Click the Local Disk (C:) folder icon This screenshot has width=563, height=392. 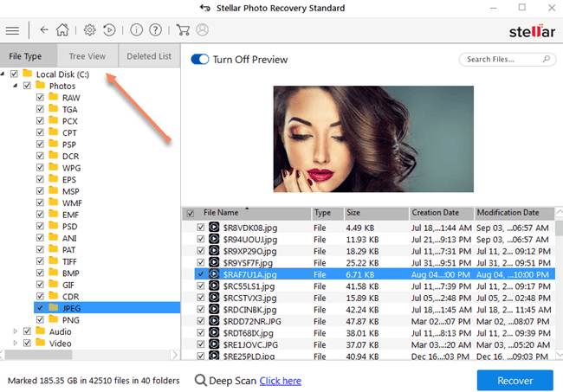point(28,74)
